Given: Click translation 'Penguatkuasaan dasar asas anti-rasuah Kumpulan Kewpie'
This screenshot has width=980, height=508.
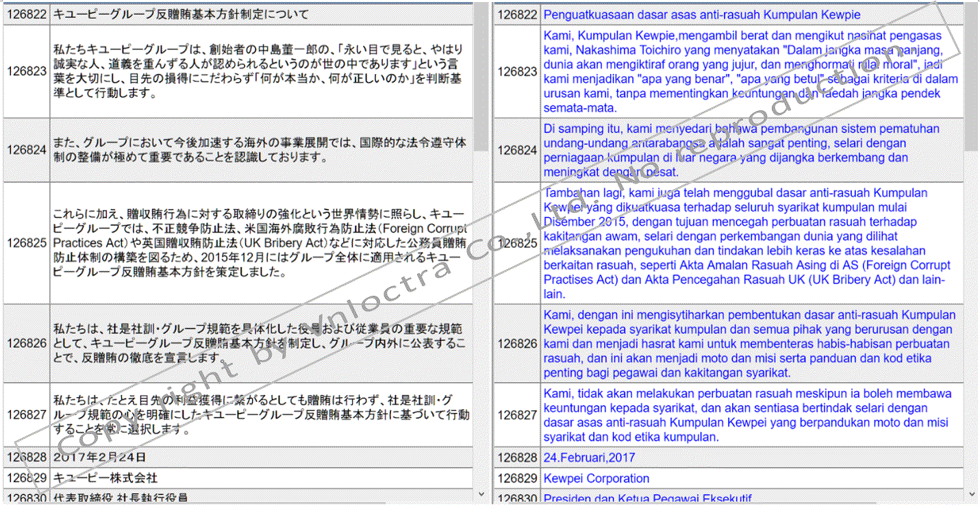Looking at the screenshot, I should pos(702,14).
